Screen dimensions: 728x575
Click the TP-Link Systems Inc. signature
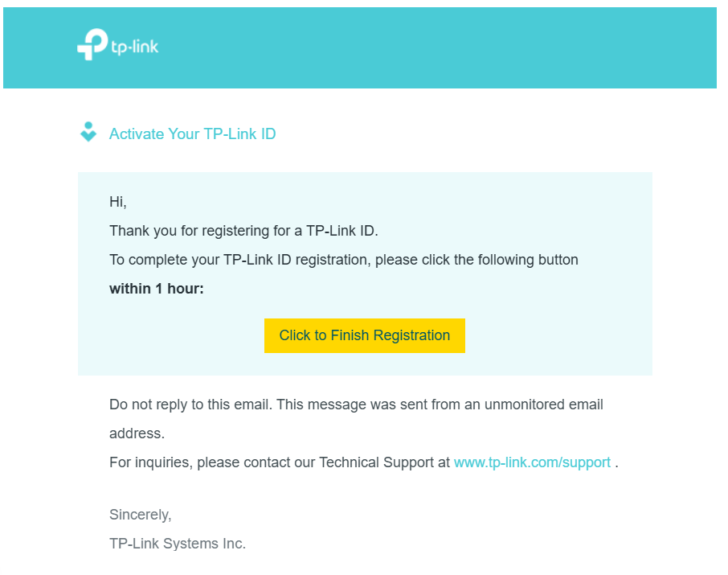click(178, 544)
